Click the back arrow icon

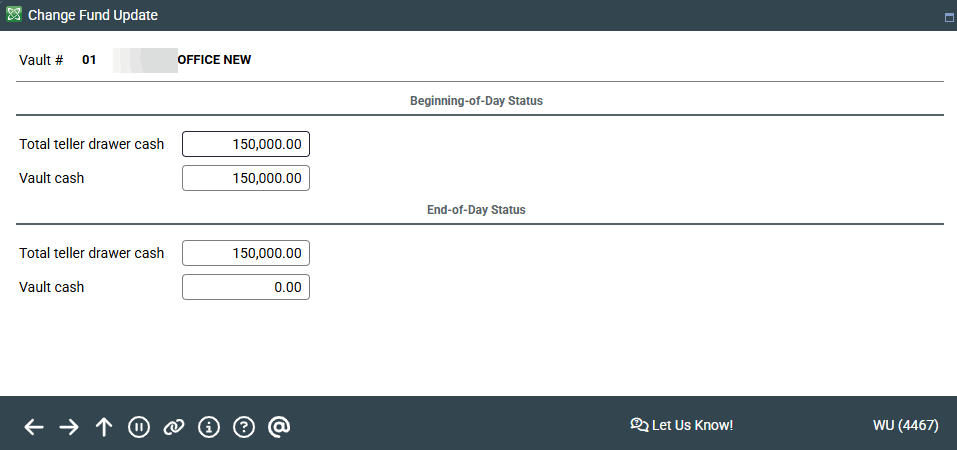coord(34,427)
